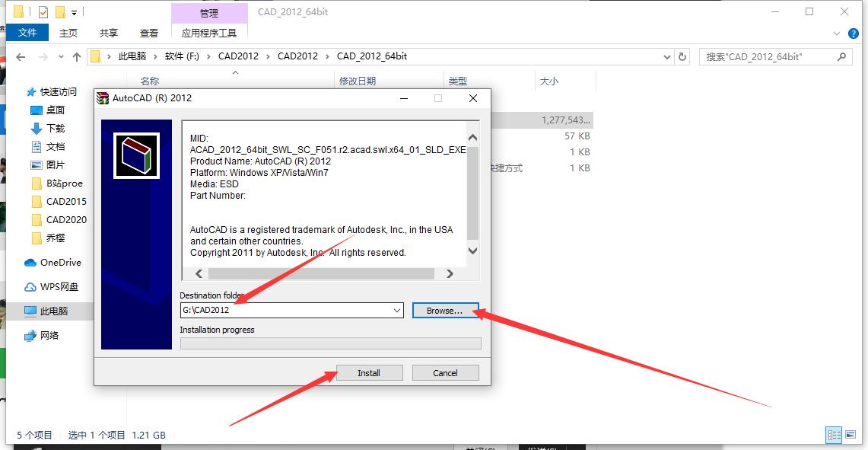The width and height of the screenshot is (868, 450).
Task: Click the Install button to start installation
Action: tap(369, 372)
